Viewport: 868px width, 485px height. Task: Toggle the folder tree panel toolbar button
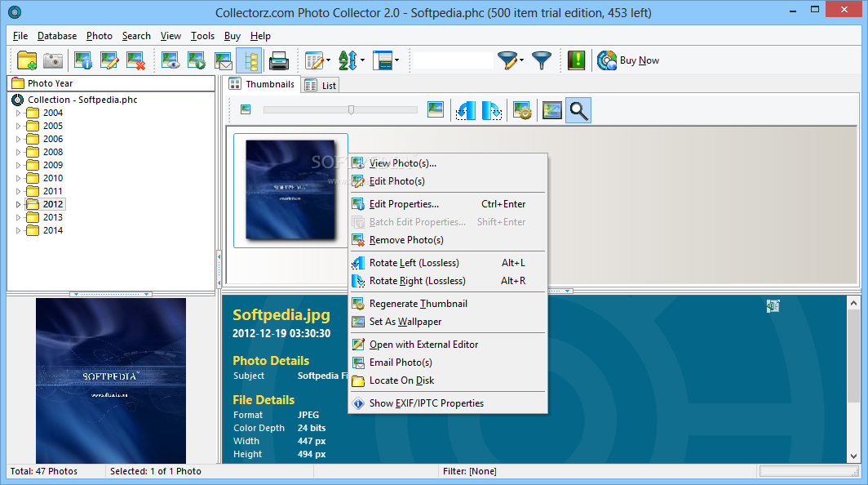[250, 60]
